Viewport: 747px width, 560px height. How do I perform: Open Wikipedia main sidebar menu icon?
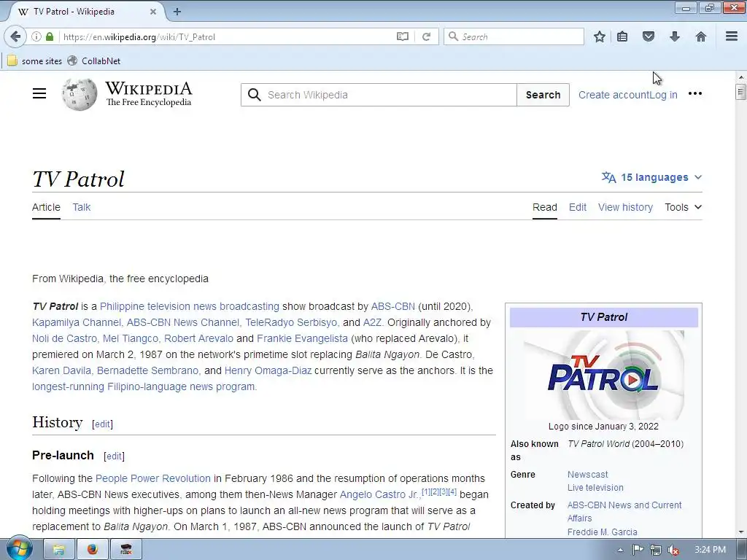coord(39,94)
